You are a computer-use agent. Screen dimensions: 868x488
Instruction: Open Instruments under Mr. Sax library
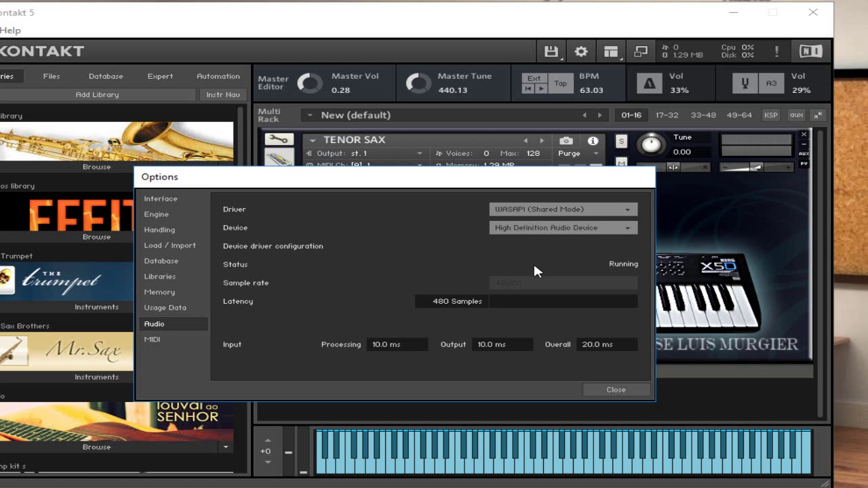click(96, 377)
